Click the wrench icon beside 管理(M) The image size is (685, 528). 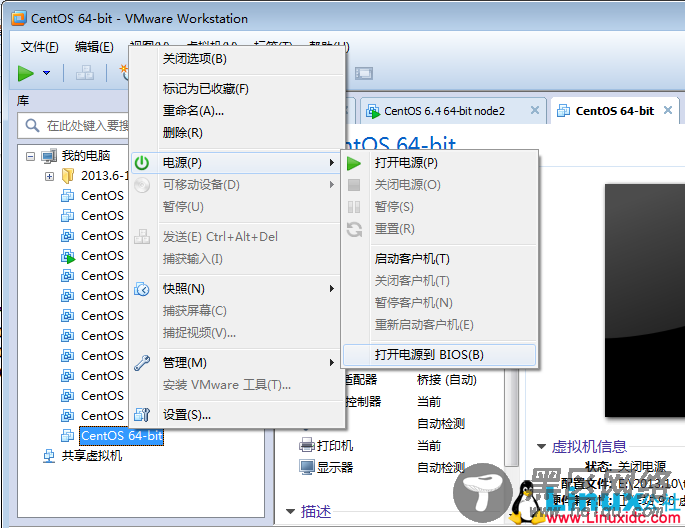pos(142,362)
